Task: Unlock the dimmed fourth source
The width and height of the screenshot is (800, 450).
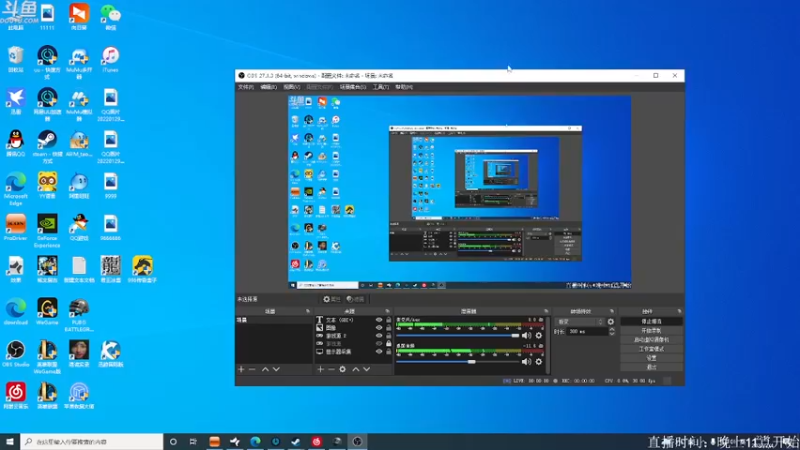Action: 389,344
